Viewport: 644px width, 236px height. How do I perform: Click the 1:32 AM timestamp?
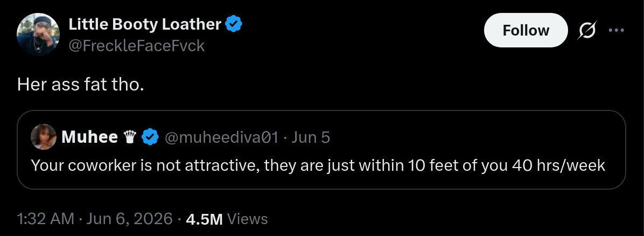point(46,219)
